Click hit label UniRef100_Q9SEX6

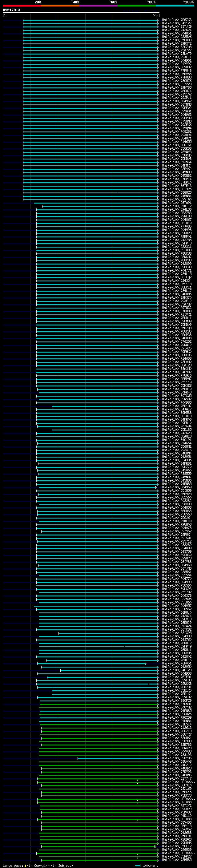[177, 125]
